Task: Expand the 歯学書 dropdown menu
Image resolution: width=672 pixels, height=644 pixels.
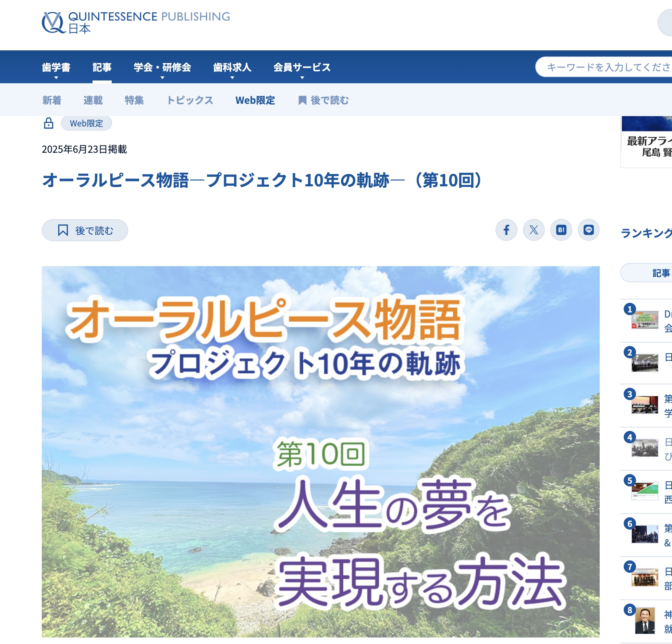Action: (x=56, y=68)
